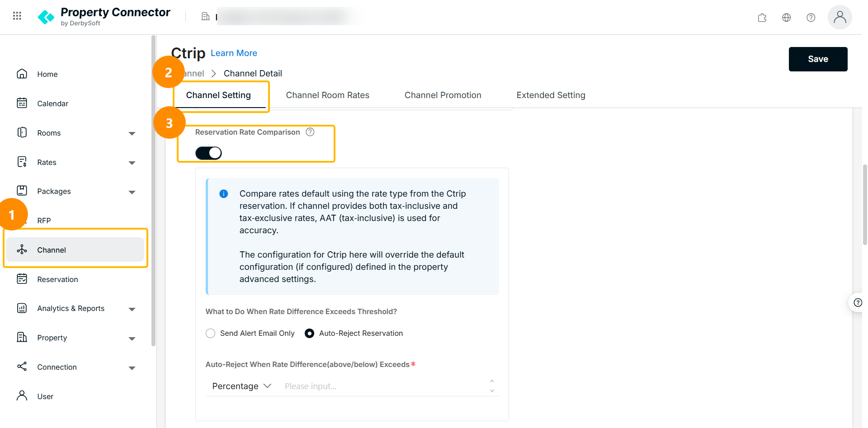Expand the Connection submenu arrow
The height and width of the screenshot is (428, 868).
click(132, 368)
